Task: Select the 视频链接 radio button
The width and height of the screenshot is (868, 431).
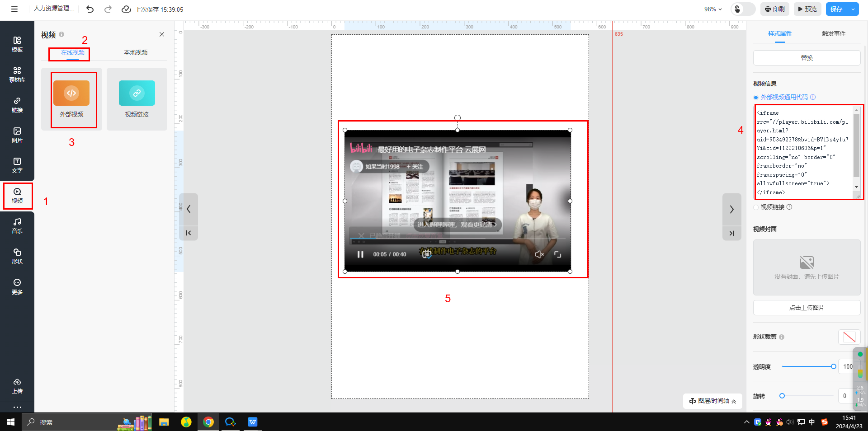Action: [756, 207]
